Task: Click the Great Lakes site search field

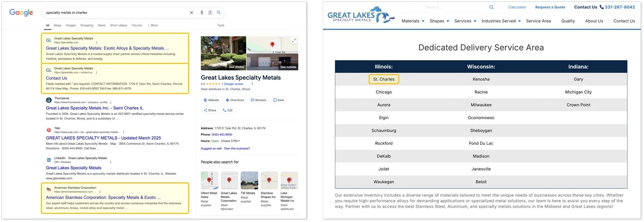Action: point(454,7)
